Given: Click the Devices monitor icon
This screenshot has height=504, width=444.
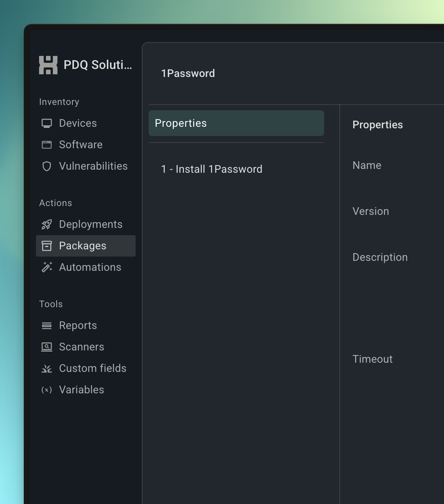Looking at the screenshot, I should coord(47,123).
